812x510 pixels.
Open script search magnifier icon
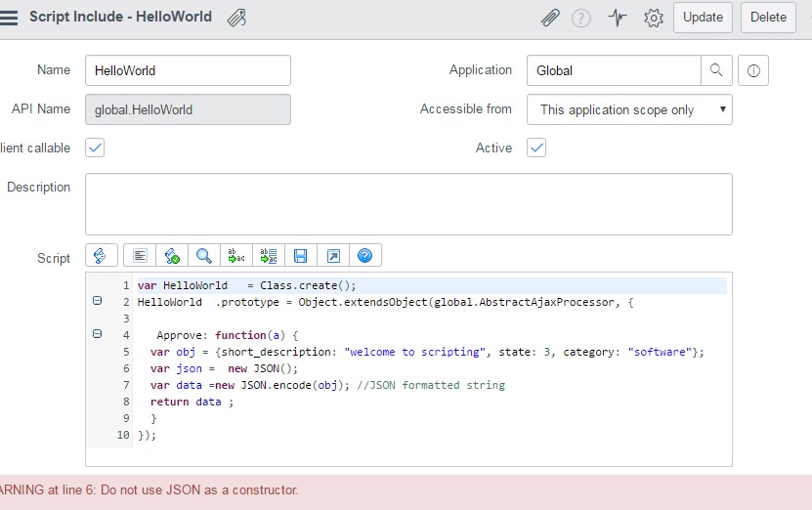[x=204, y=255]
